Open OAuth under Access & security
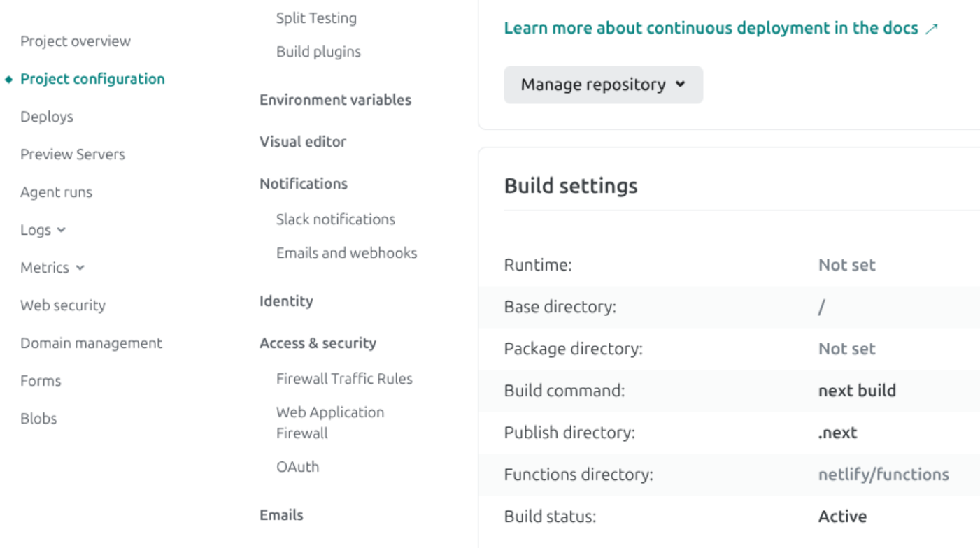 click(x=297, y=467)
